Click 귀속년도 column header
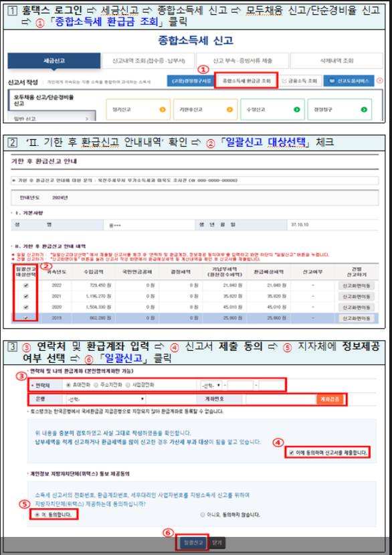 [x=57, y=272]
